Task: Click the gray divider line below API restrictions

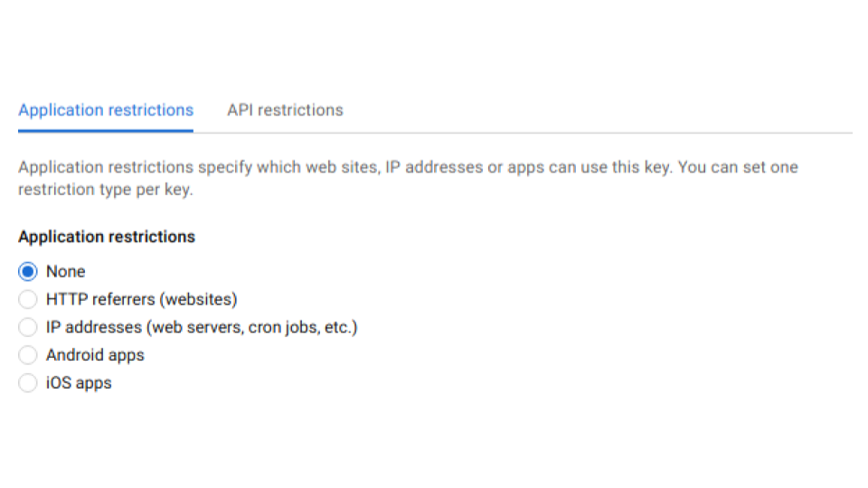Action: pyautogui.click(x=523, y=133)
